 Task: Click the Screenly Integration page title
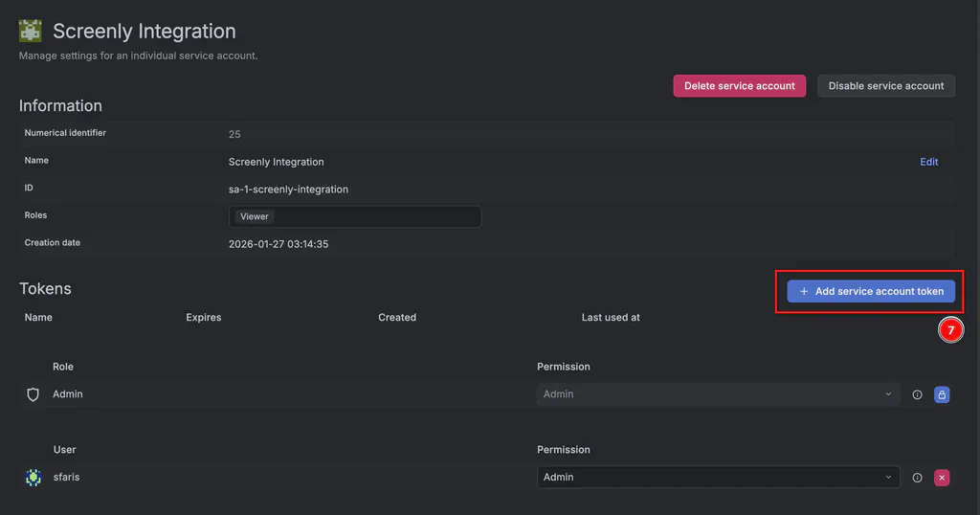[x=145, y=32]
